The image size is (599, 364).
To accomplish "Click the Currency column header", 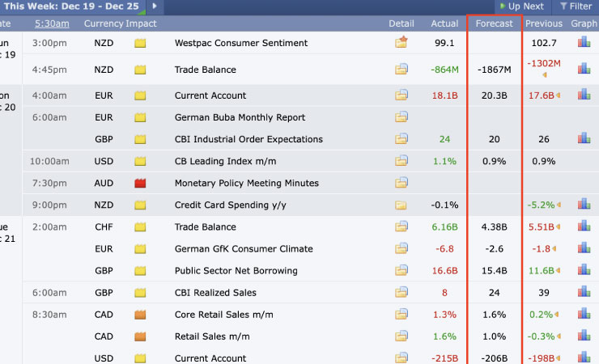I will (104, 23).
